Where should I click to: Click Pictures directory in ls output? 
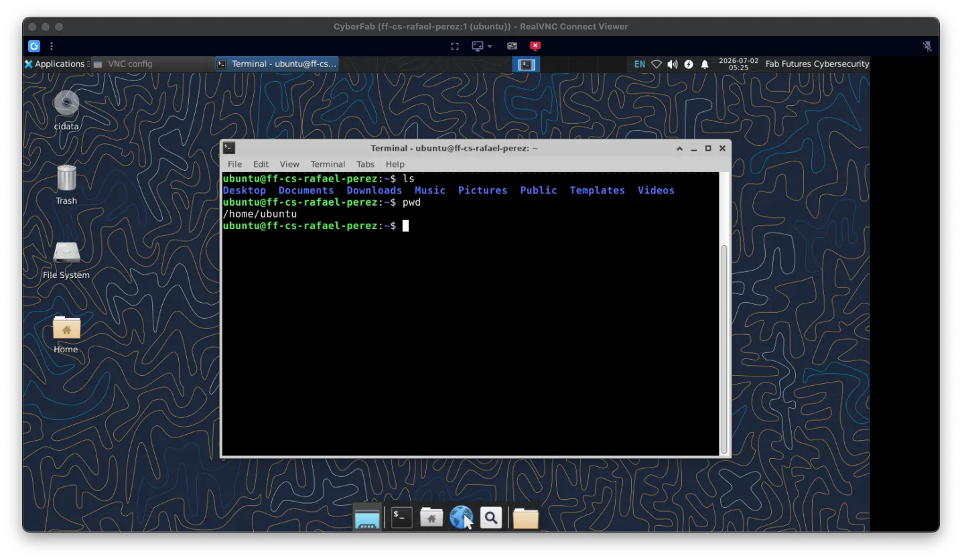(483, 190)
